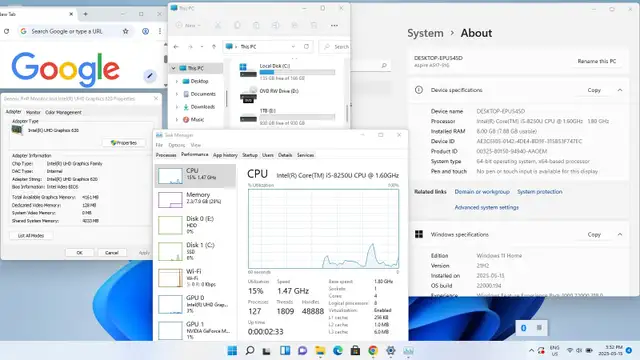Open Advanced system settings link
The width and height of the screenshot is (640, 360).
pos(487,207)
